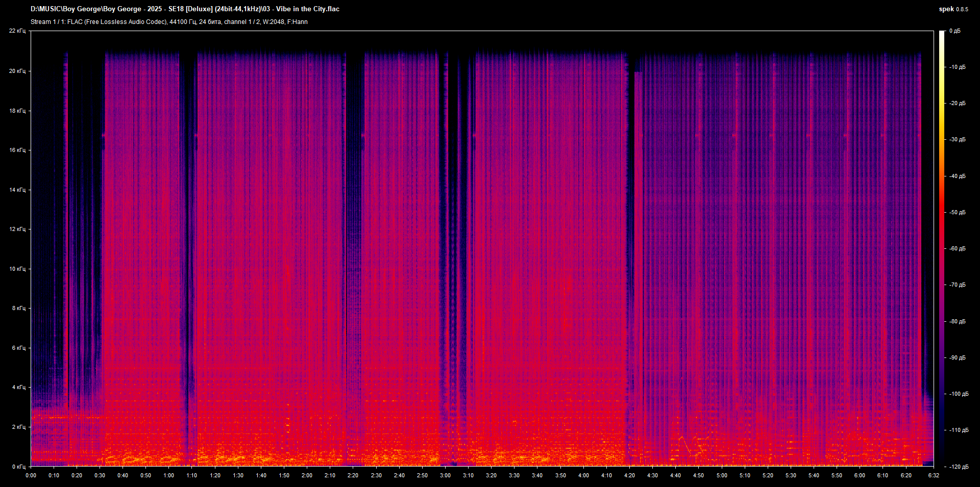Pick the 2:00 time axis label
This screenshot has width=980, height=487.
tap(307, 476)
